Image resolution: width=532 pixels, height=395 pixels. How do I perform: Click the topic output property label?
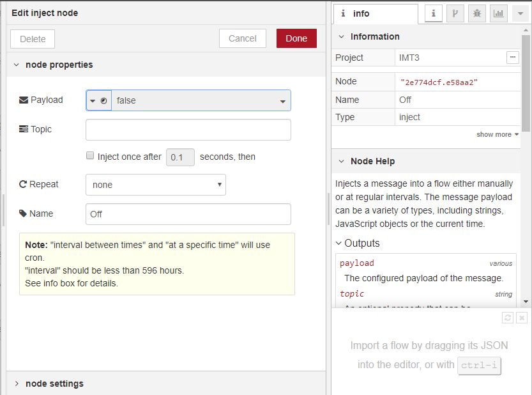[x=352, y=294]
